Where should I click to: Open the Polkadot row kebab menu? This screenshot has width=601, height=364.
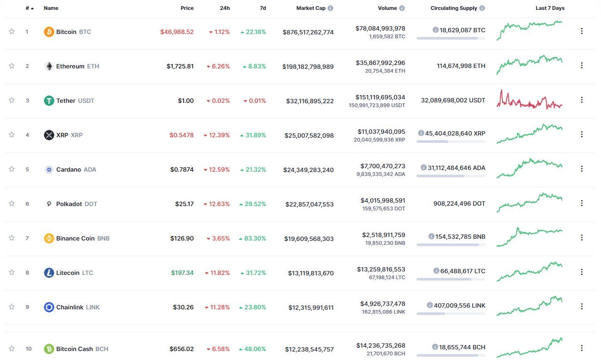click(x=582, y=203)
